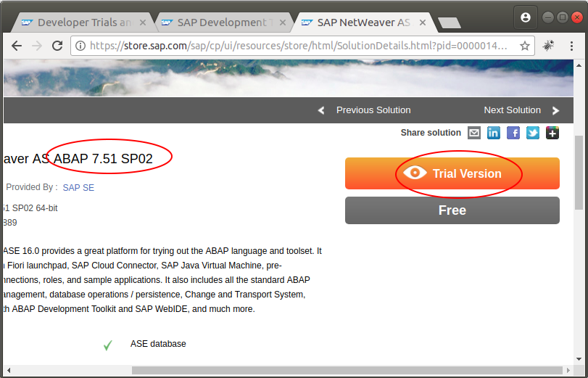Open the Chrome profile avatar button
Screen dimensions: 588x378
tap(526, 17)
